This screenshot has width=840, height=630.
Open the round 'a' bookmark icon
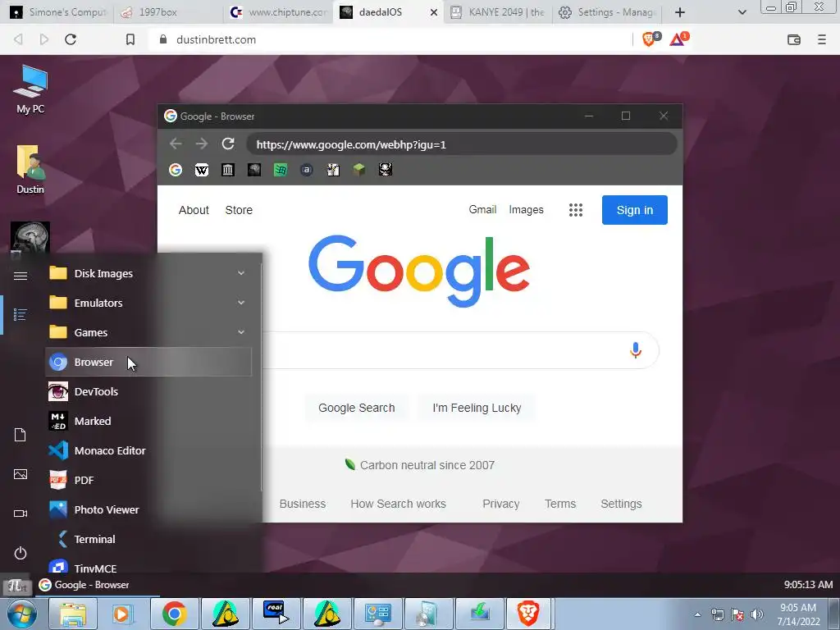307,170
